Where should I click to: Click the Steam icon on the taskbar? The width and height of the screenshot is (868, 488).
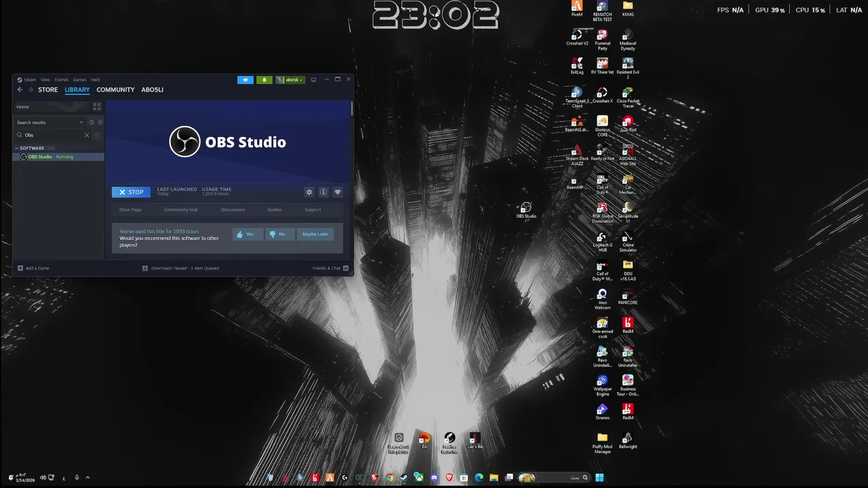click(x=405, y=478)
